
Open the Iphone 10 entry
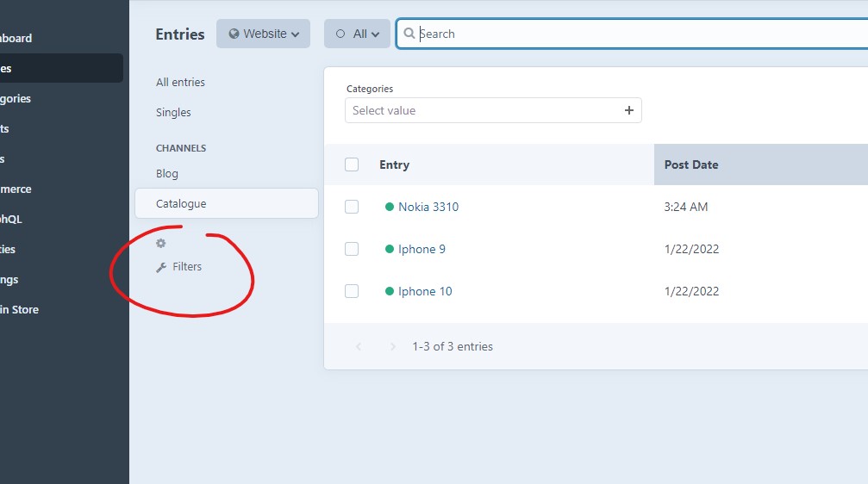[x=425, y=291]
